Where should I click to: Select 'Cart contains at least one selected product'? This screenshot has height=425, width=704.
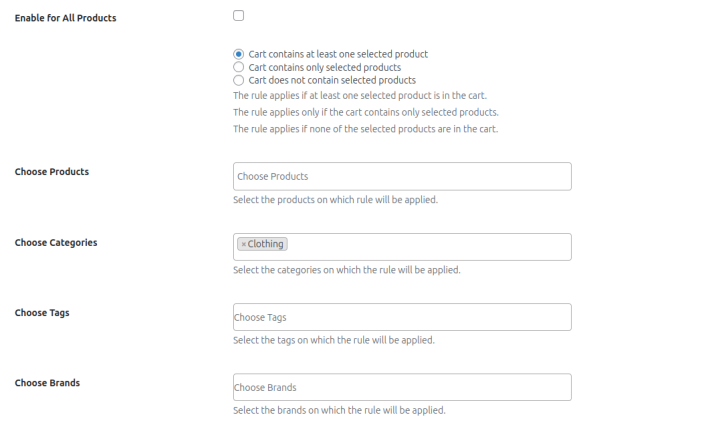click(x=238, y=54)
